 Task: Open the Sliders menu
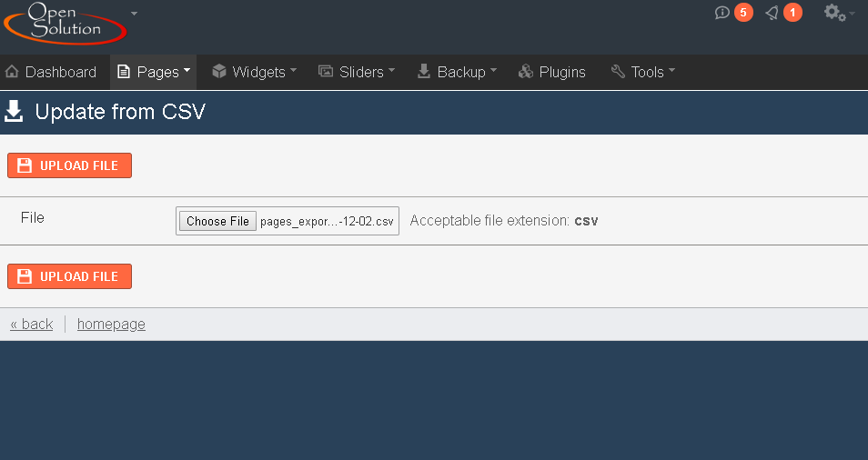click(x=357, y=72)
